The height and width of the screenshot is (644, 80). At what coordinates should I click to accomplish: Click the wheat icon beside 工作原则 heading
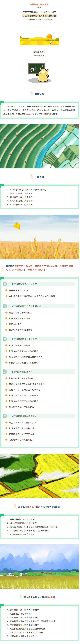[x=32, y=177]
